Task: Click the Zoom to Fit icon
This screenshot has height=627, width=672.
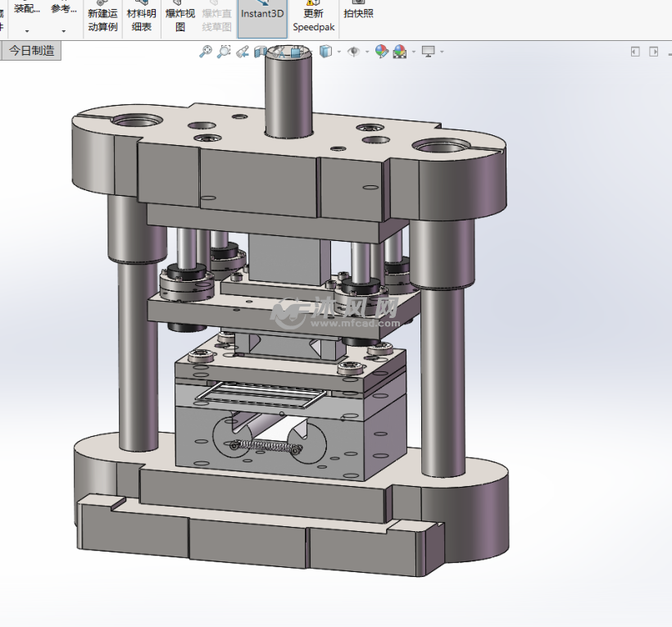Action: point(205,52)
